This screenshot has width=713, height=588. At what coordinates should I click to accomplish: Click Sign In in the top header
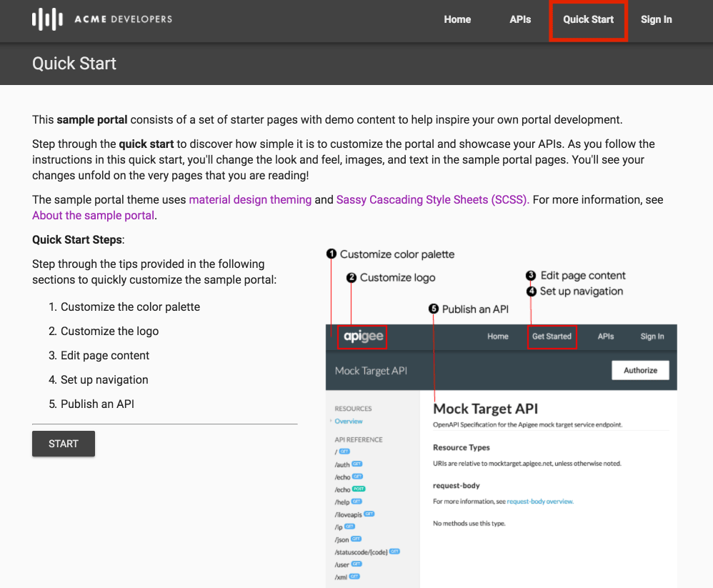tap(656, 19)
